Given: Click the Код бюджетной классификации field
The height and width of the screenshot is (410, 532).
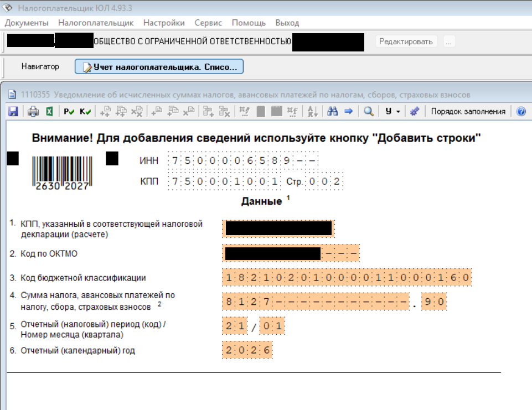Looking at the screenshot, I should [347, 277].
